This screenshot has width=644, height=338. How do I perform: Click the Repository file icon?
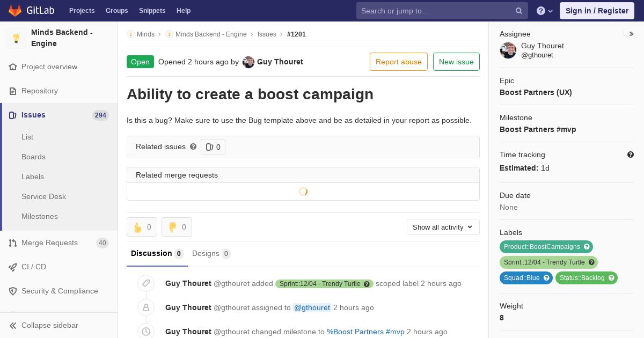click(x=13, y=91)
